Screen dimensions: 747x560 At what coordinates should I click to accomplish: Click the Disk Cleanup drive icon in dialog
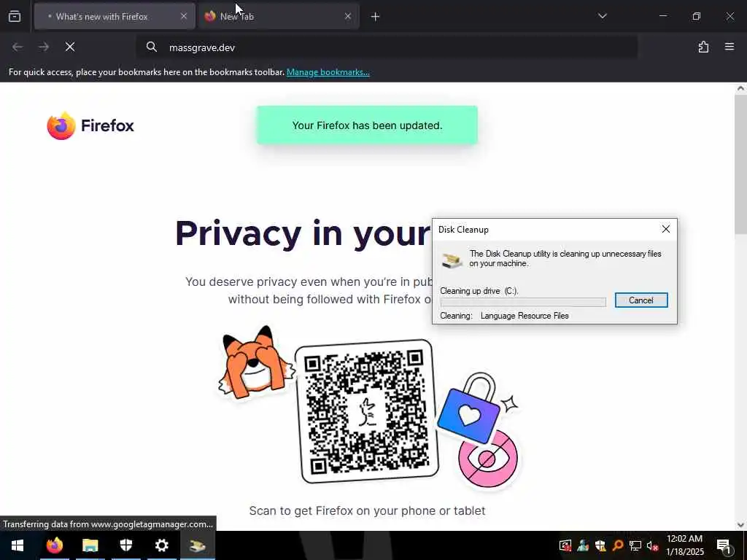(452, 260)
